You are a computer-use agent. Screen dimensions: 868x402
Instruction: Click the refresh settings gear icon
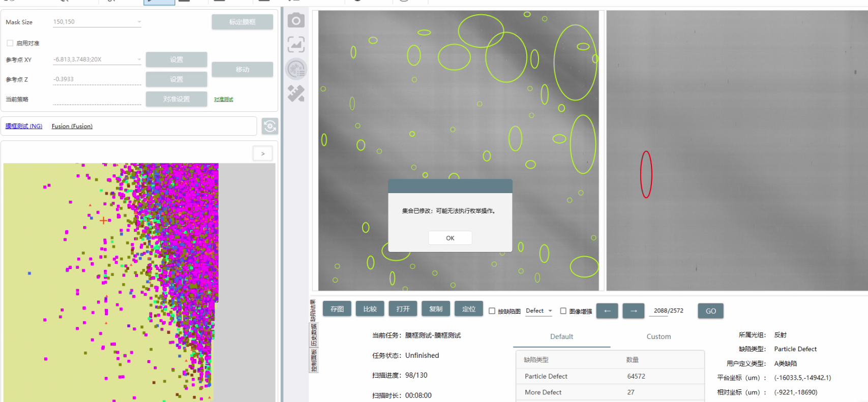pos(270,126)
